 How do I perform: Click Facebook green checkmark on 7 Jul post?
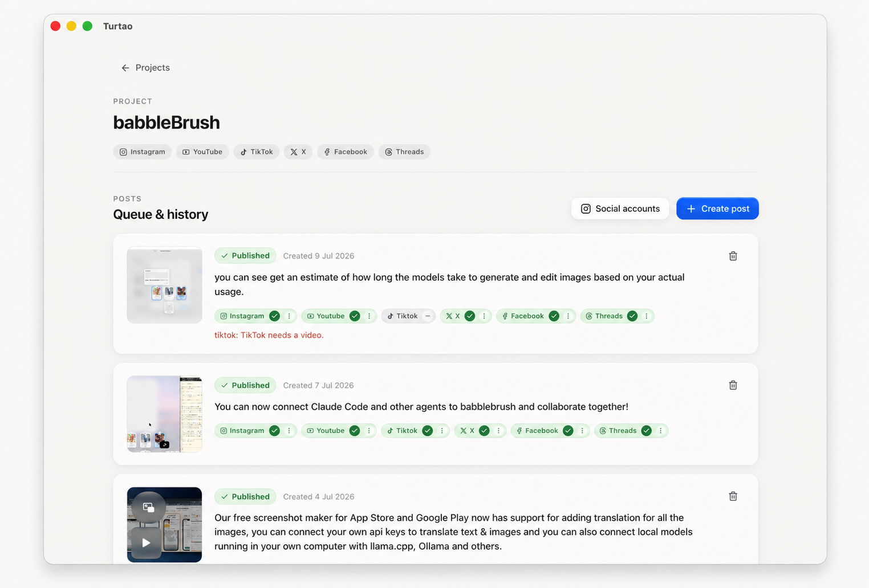coord(568,431)
